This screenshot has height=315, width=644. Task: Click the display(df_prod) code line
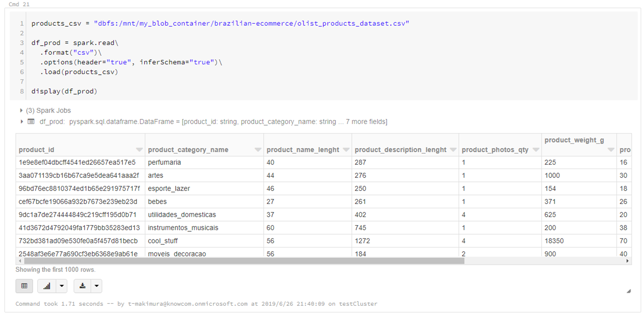[64, 91]
